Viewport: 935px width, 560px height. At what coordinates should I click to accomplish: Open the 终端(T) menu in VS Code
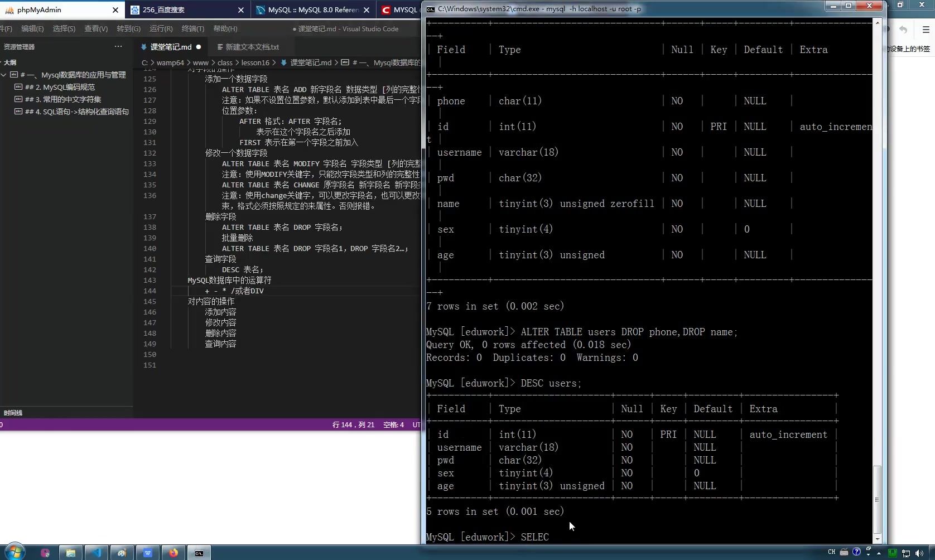point(193,28)
